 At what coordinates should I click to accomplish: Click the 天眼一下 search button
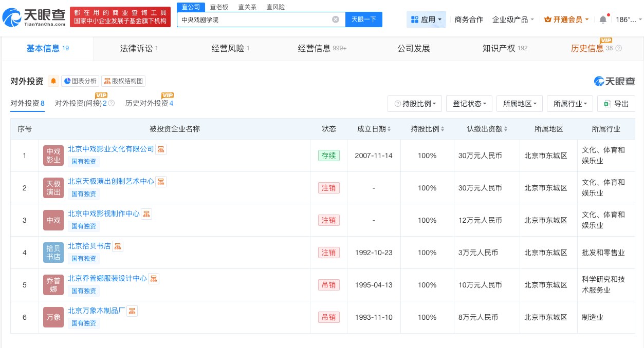(x=363, y=19)
